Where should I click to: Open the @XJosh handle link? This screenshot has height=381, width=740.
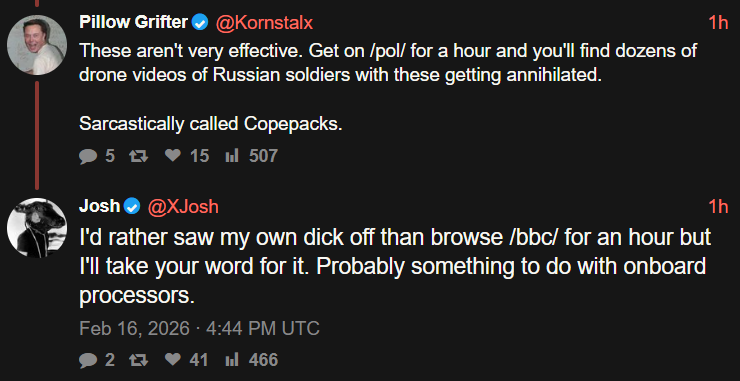click(183, 207)
